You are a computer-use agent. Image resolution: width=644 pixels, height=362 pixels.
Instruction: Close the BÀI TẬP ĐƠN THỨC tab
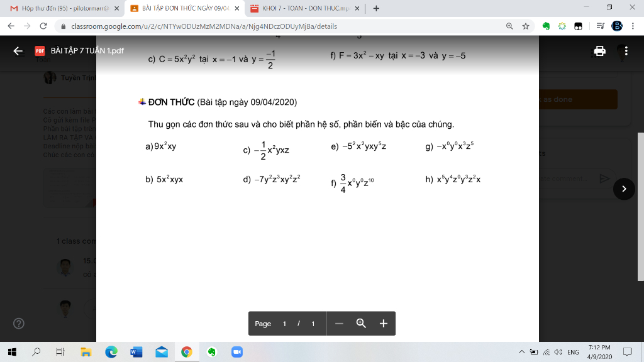click(237, 8)
